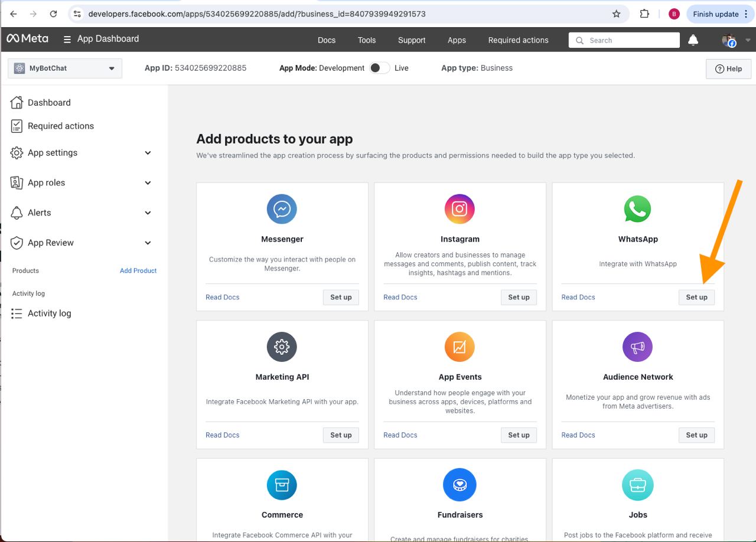The height and width of the screenshot is (542, 756).
Task: Click the Messenger product icon
Action: (282, 208)
